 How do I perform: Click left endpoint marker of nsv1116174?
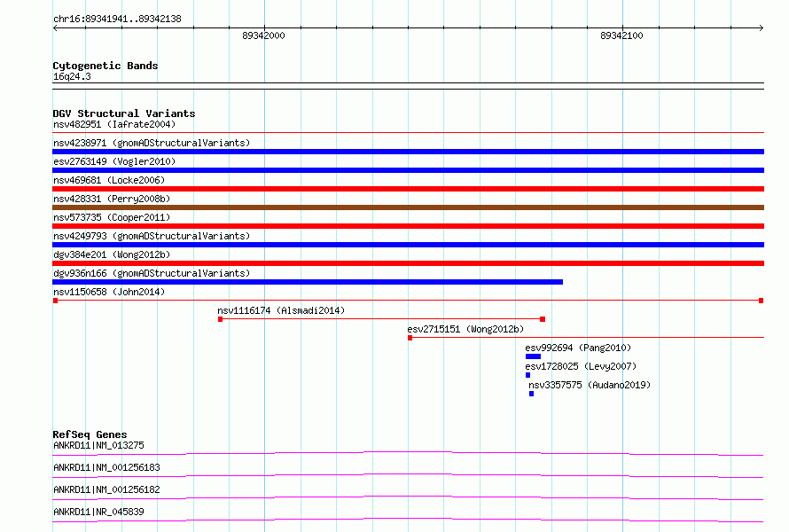click(x=221, y=319)
